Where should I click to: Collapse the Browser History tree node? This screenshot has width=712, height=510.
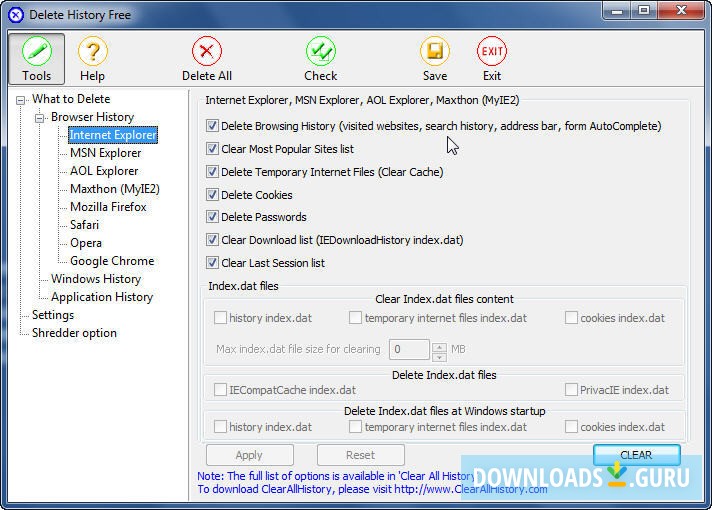click(x=40, y=118)
